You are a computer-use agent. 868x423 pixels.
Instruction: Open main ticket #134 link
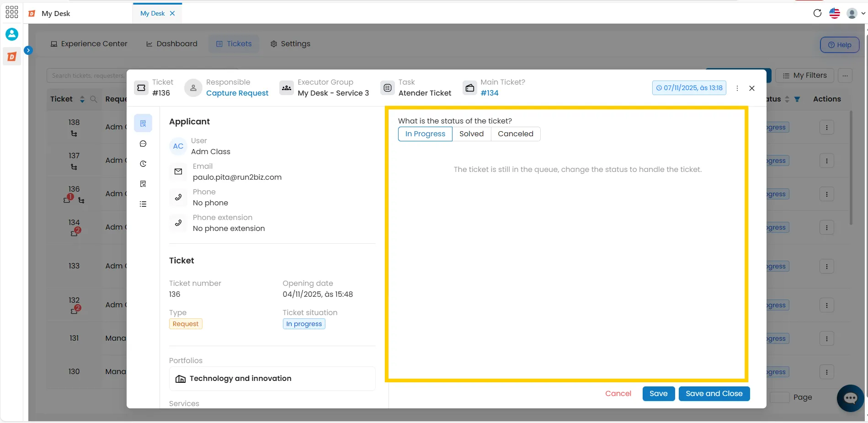coord(490,93)
